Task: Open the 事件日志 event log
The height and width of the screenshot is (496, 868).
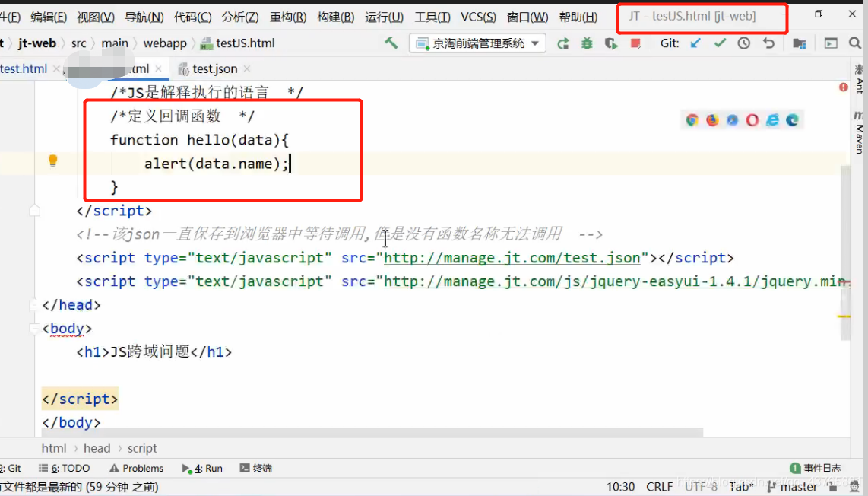Action: coord(816,469)
